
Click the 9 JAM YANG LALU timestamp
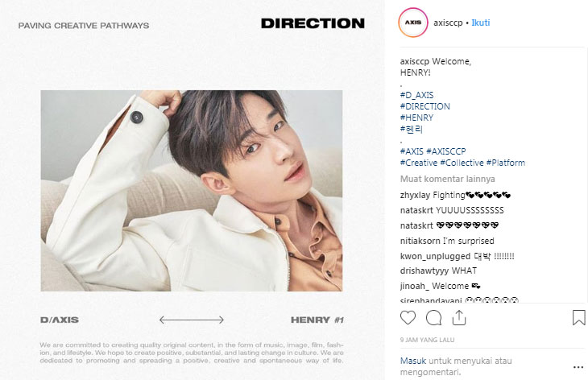tap(427, 340)
